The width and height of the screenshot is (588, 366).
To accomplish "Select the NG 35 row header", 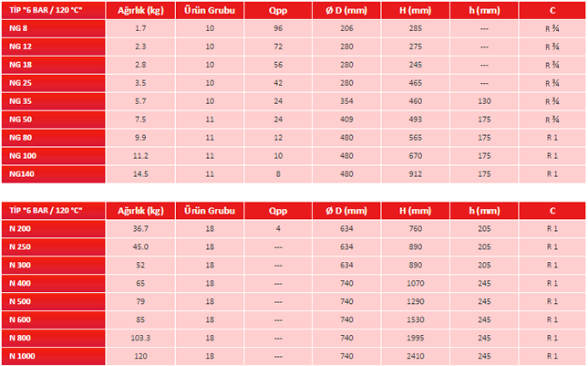I will coord(53,101).
